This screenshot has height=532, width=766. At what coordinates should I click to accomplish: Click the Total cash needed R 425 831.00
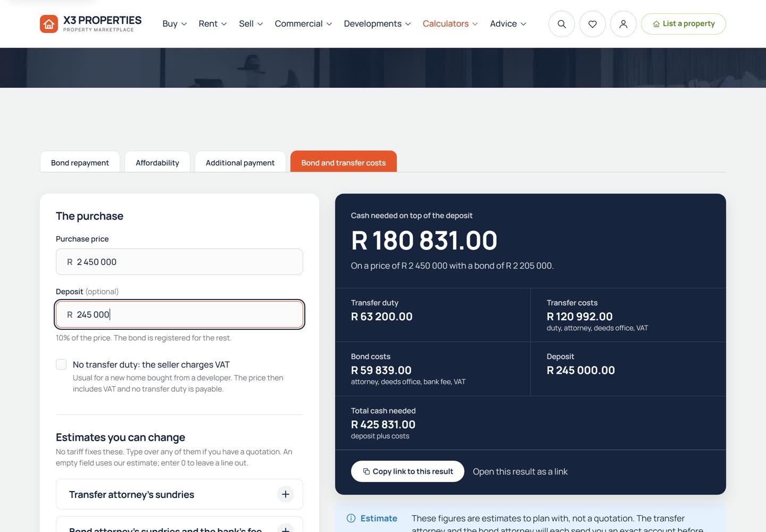[x=383, y=425]
